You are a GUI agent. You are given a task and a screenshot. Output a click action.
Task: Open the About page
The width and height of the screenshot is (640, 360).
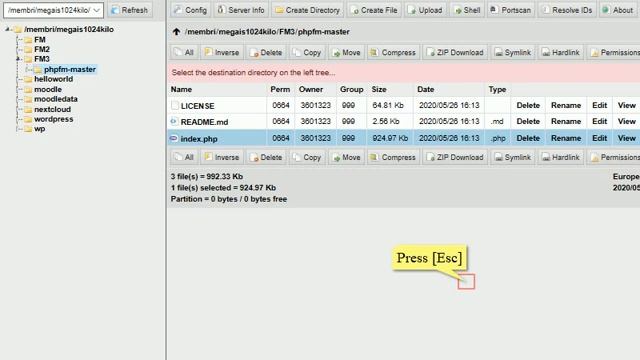coord(618,10)
